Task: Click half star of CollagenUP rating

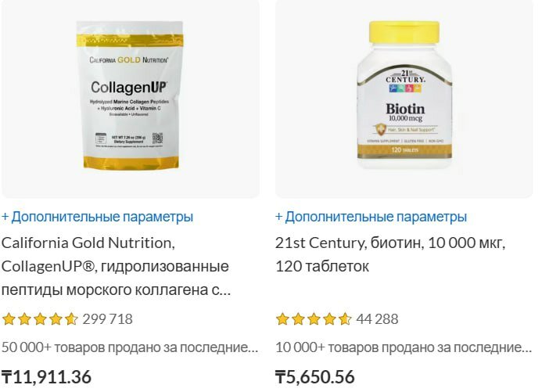Action: pyautogui.click(x=71, y=319)
